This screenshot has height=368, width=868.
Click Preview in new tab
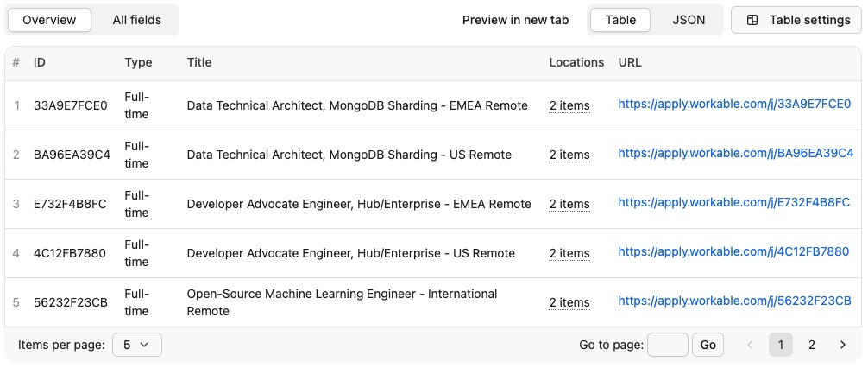click(515, 20)
